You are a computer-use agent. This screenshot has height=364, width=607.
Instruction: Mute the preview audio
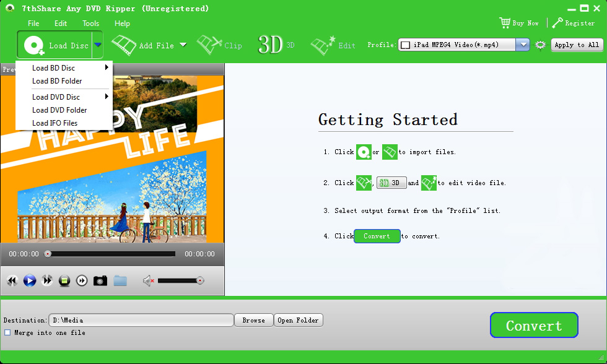149,280
